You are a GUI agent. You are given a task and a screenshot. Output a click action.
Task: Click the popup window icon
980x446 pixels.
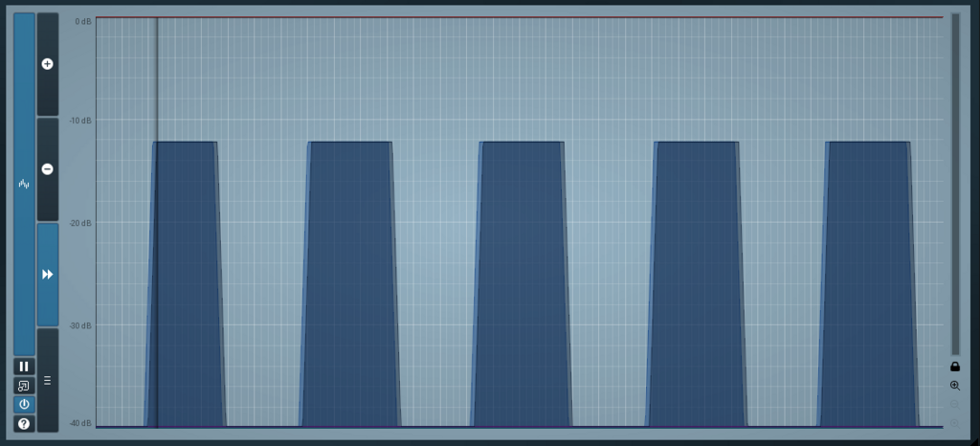[24, 386]
